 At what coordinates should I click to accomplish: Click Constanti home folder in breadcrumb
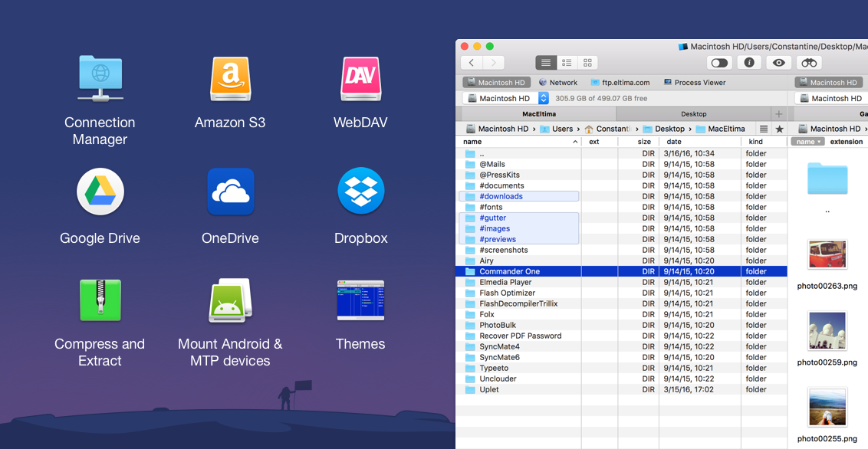[x=607, y=129]
